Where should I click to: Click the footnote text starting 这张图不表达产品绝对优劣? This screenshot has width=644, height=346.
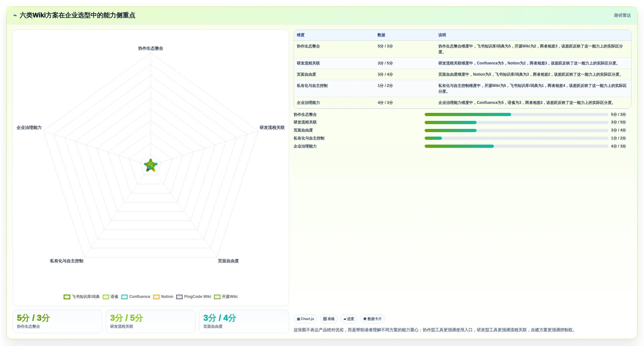pyautogui.click(x=435, y=330)
